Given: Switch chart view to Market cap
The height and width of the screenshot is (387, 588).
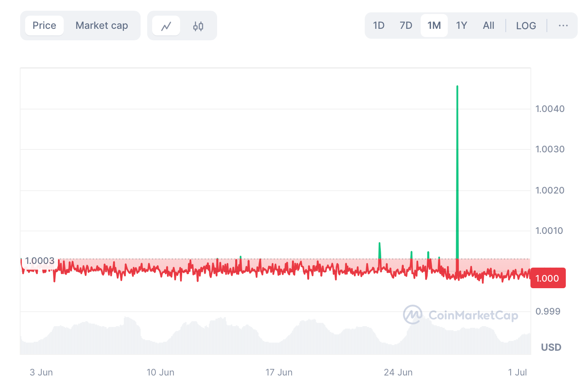Looking at the screenshot, I should pos(102,25).
